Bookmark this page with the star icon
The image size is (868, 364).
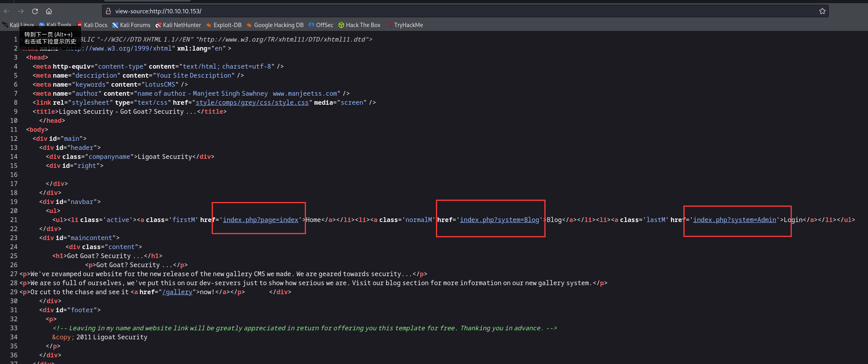[x=822, y=11]
